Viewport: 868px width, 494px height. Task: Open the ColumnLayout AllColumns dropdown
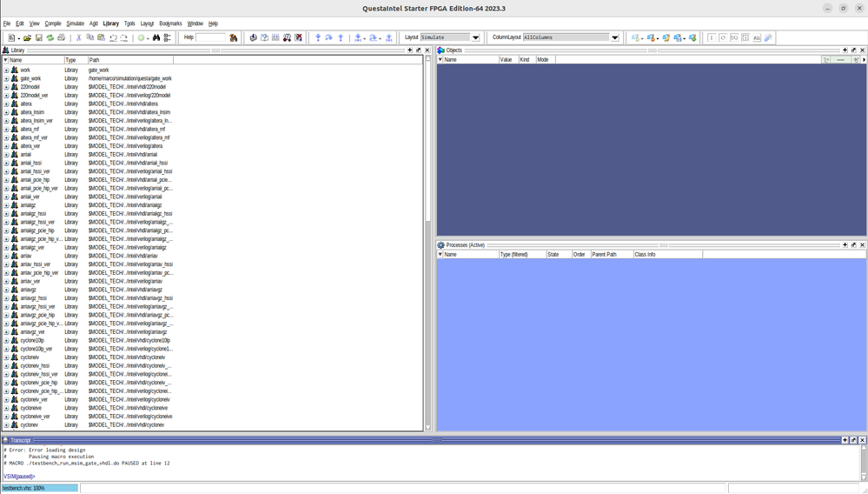point(614,37)
